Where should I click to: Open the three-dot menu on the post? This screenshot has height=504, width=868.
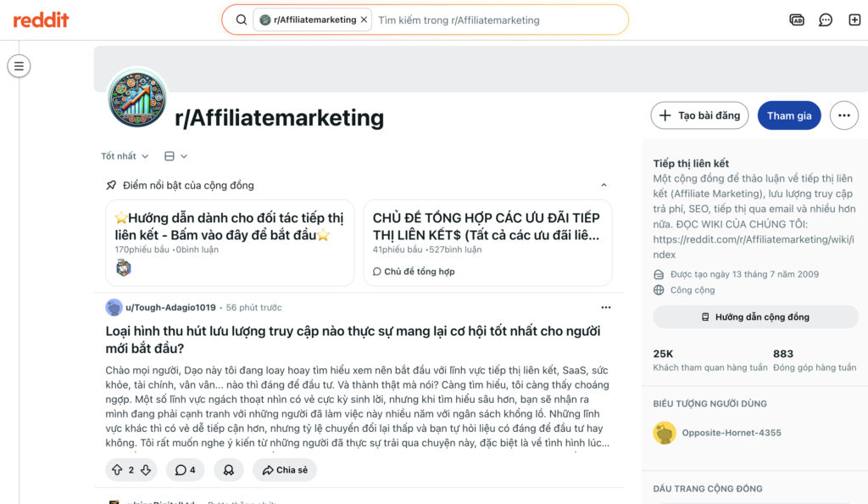coord(605,307)
